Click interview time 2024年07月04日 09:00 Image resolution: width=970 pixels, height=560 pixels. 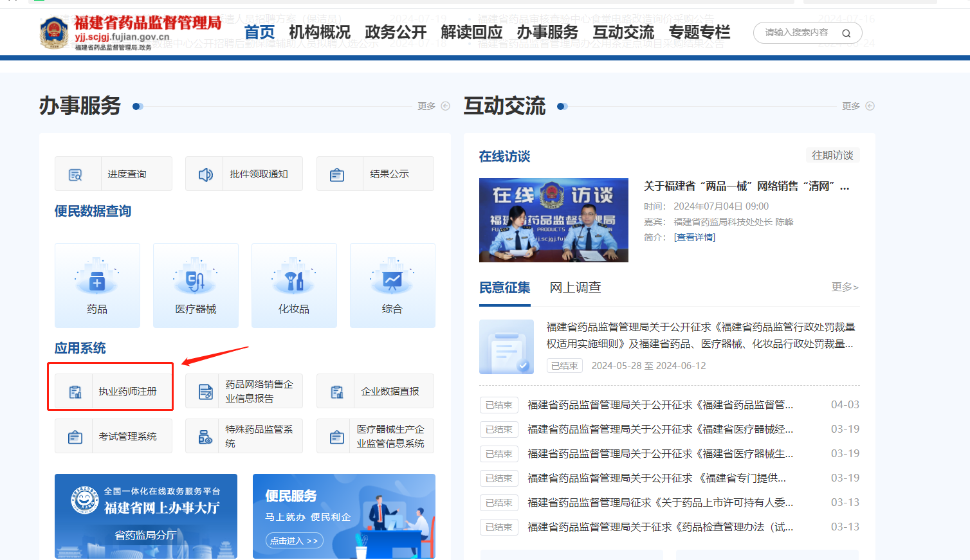[721, 206]
